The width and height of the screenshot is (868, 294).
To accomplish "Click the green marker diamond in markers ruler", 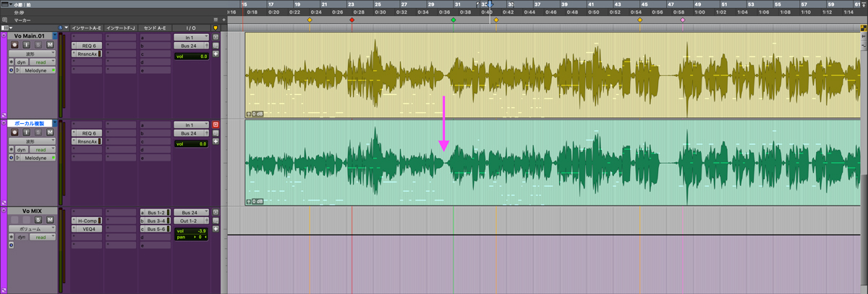I will tap(454, 20).
